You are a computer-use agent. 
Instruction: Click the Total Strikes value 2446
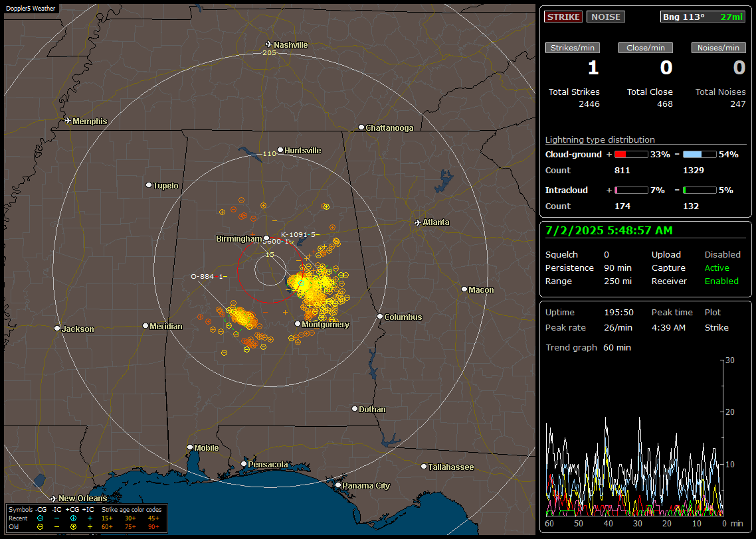[589, 104]
